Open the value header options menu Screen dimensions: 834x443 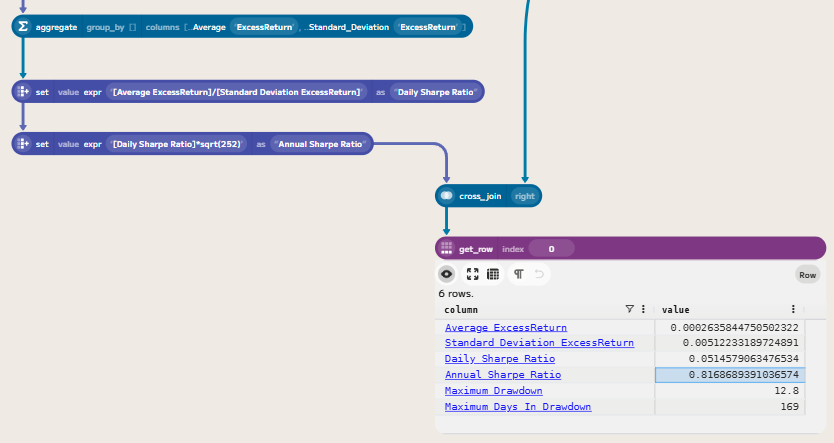[x=793, y=310]
